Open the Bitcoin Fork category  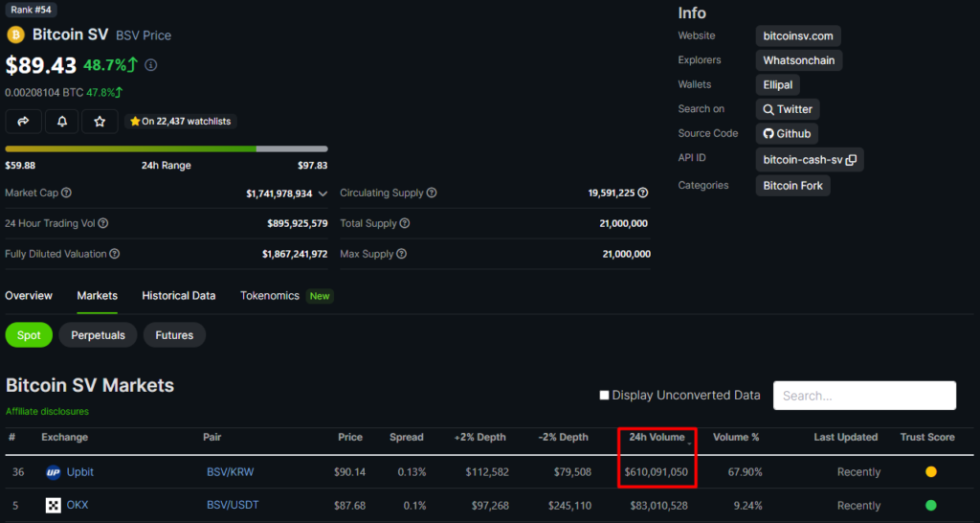pyautogui.click(x=793, y=186)
